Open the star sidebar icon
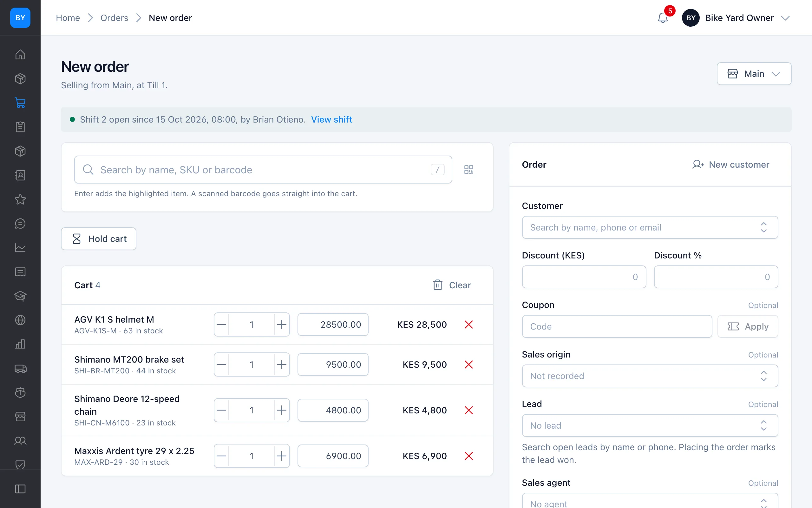 pos(20,199)
